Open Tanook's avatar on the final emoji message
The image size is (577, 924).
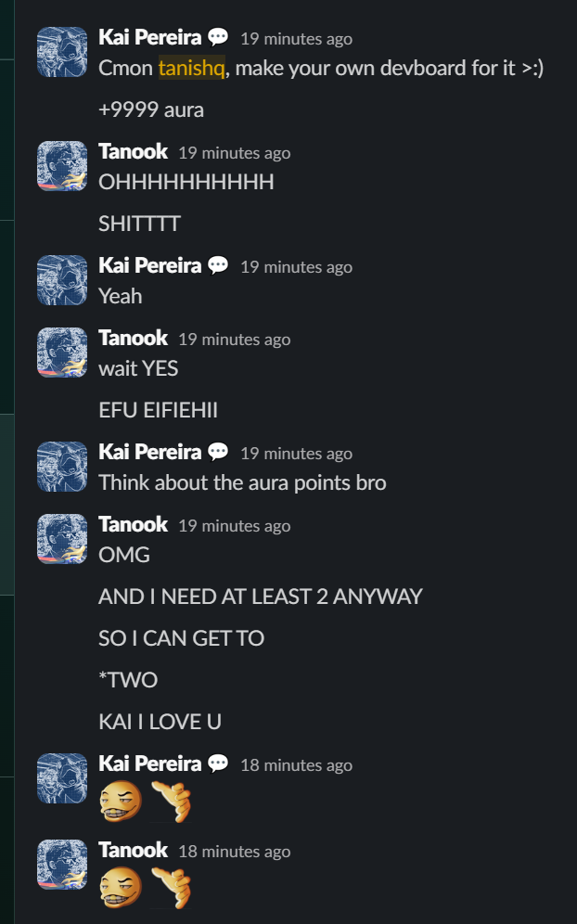[62, 865]
